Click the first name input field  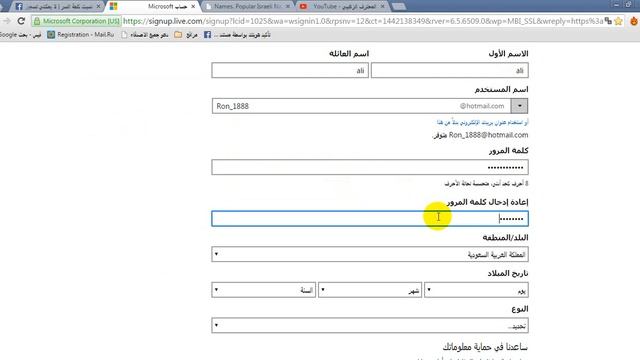(x=449, y=70)
